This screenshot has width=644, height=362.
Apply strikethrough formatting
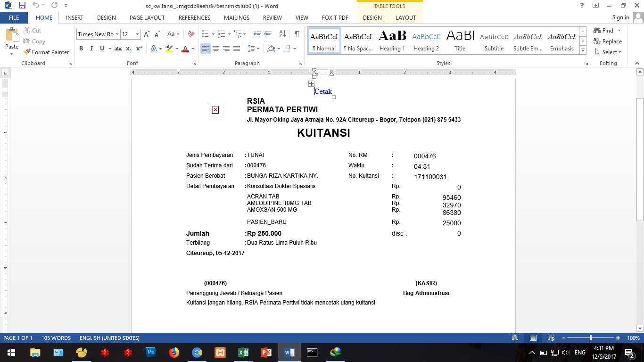[118, 49]
